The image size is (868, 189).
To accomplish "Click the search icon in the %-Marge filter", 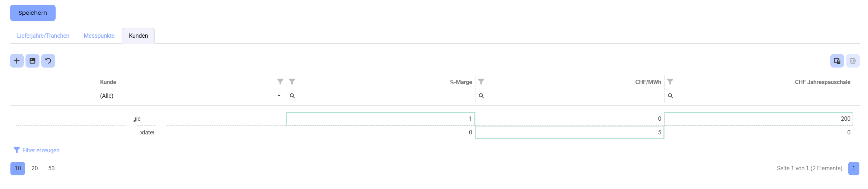I will [x=292, y=96].
